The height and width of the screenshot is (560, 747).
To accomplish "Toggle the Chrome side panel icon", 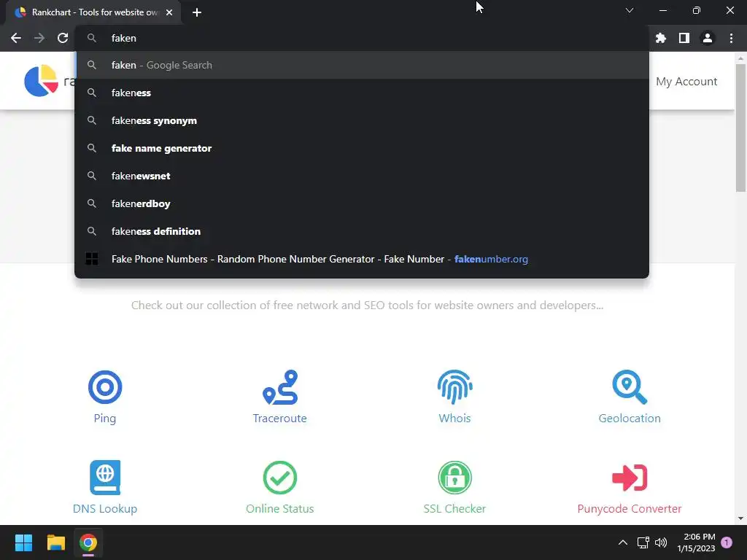I will point(684,38).
